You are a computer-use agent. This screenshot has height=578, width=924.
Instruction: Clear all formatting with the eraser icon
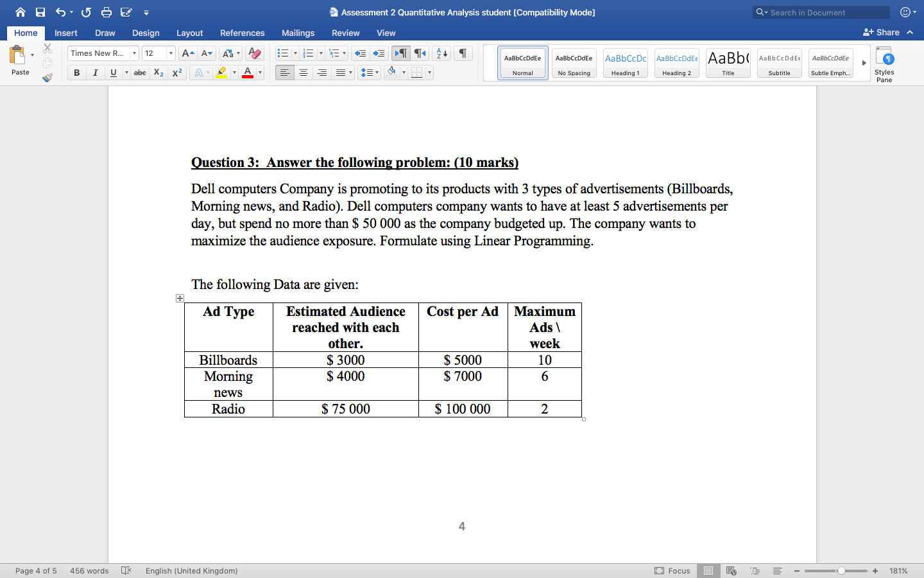[254, 53]
